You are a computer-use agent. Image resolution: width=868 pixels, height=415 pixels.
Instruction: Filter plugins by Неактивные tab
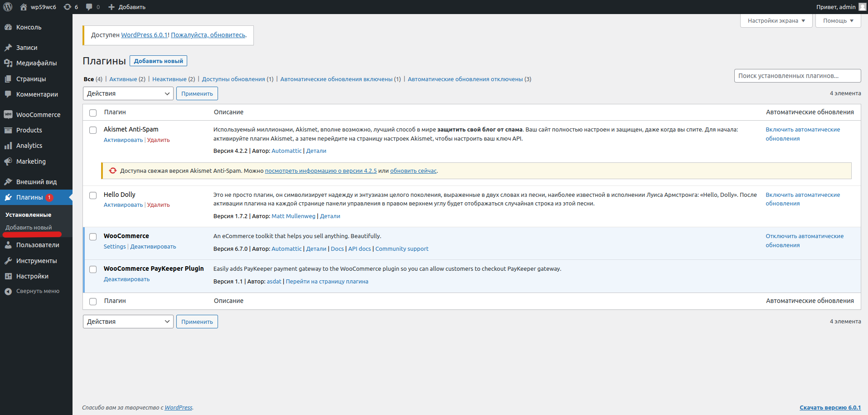[169, 79]
